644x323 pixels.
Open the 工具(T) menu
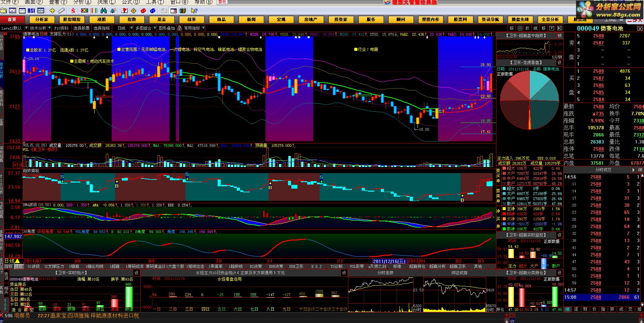tap(155, 2)
